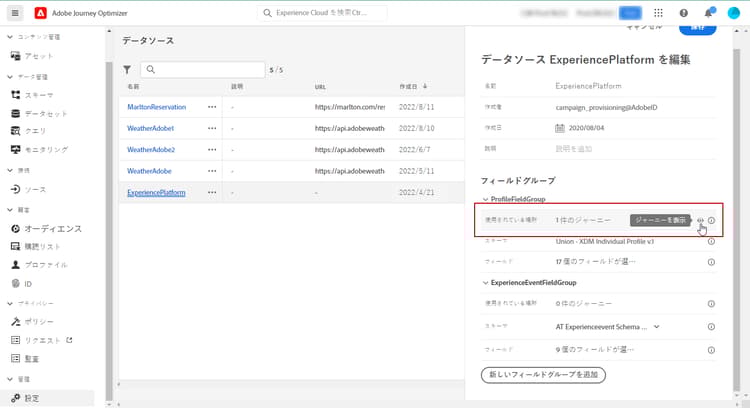Click info icon beside AT Experienceevent Schema
Image resolution: width=750 pixels, height=408 pixels.
(711, 327)
